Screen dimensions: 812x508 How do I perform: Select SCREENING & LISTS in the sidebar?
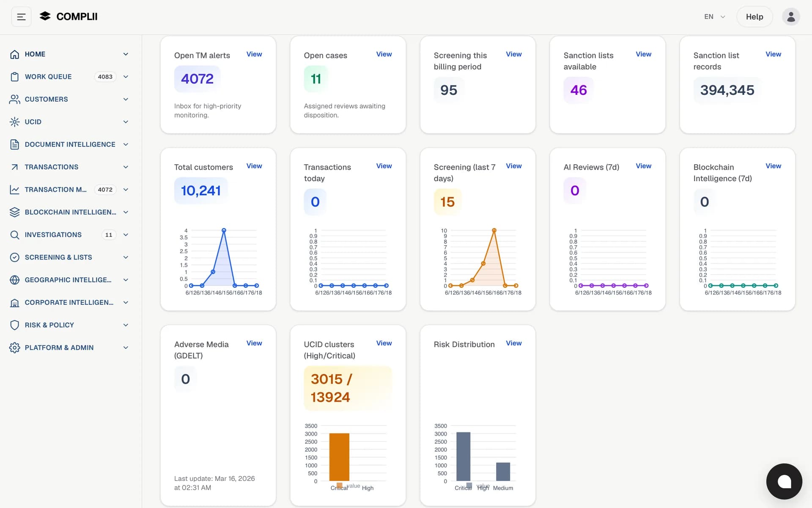[x=70, y=257]
